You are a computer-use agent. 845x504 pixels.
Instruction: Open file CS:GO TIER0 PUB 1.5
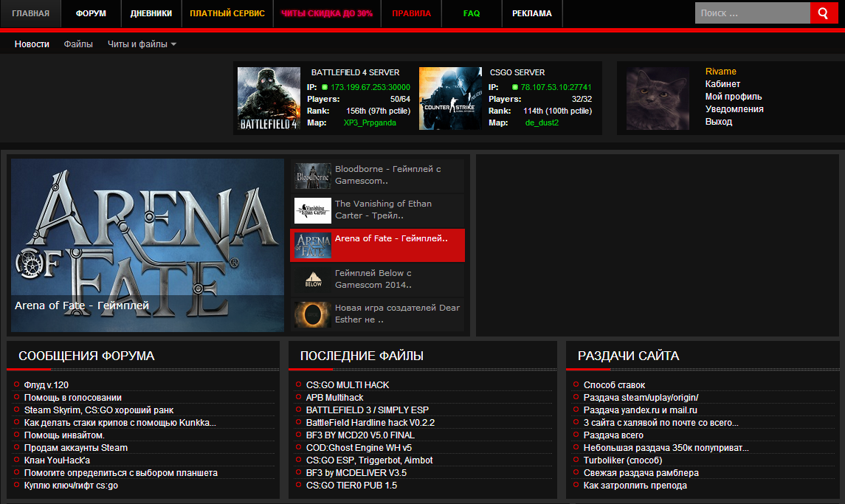351,486
